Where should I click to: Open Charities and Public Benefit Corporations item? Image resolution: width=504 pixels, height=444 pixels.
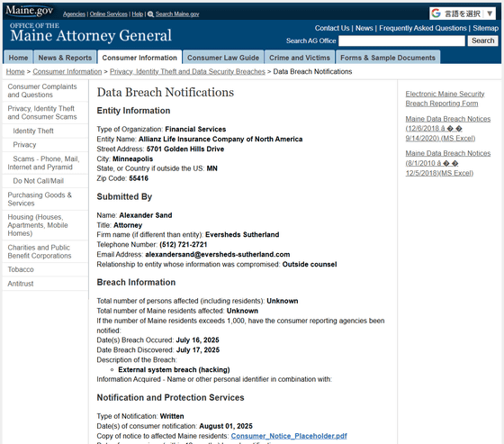(x=45, y=251)
